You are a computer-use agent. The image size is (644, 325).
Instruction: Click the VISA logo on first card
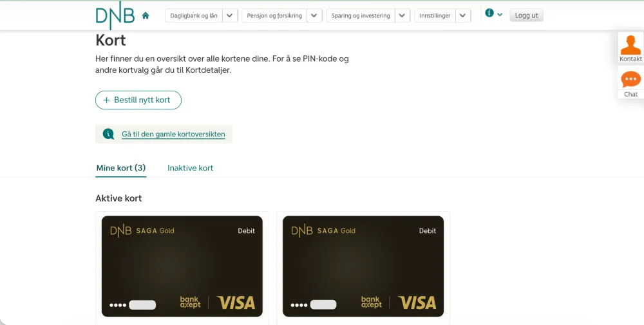click(x=236, y=302)
